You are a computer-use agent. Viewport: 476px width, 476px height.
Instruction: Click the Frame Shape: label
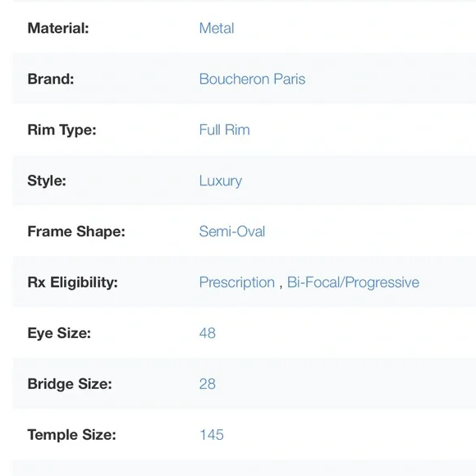tap(76, 232)
